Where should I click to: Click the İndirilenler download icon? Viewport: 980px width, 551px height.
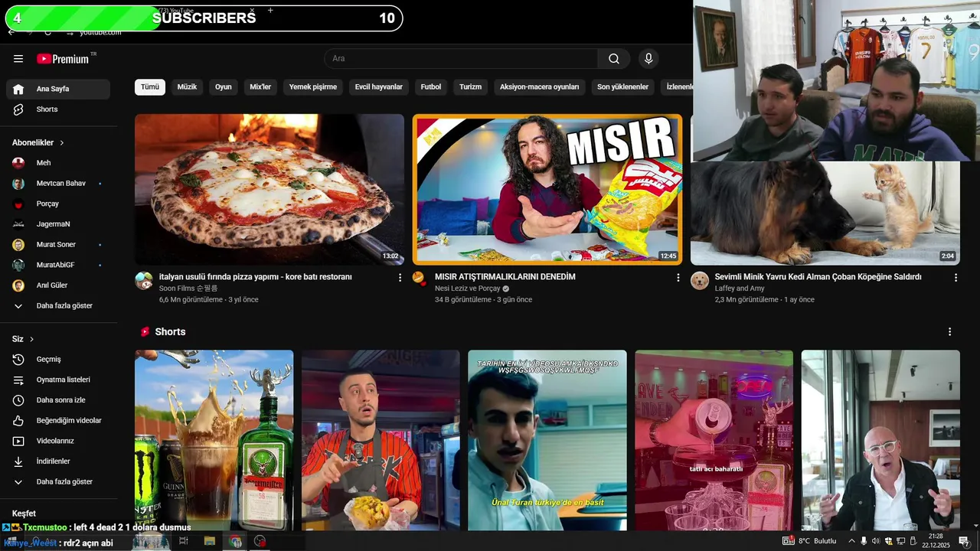point(18,461)
